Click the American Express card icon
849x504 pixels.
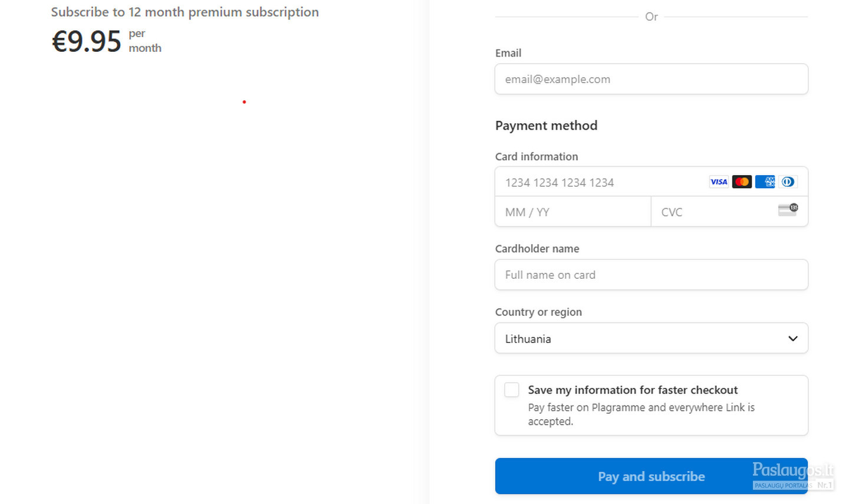point(765,182)
